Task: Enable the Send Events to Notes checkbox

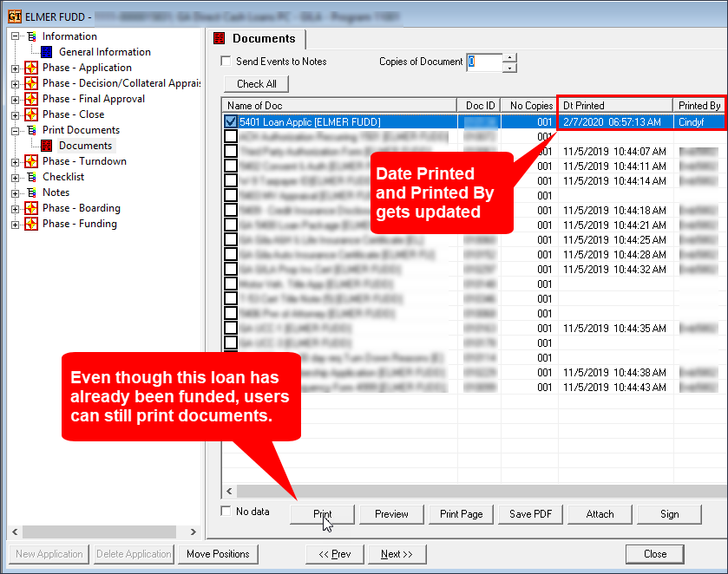Action: tap(226, 61)
